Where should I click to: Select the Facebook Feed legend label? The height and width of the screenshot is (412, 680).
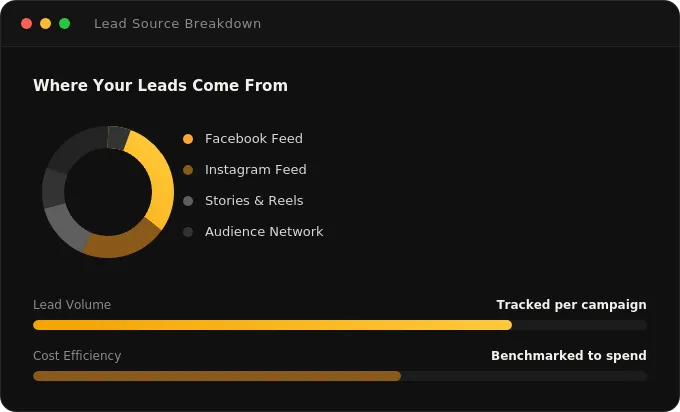(x=254, y=139)
